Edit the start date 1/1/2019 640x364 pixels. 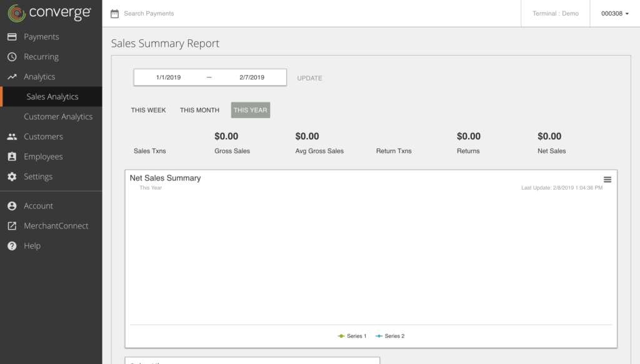click(x=168, y=77)
